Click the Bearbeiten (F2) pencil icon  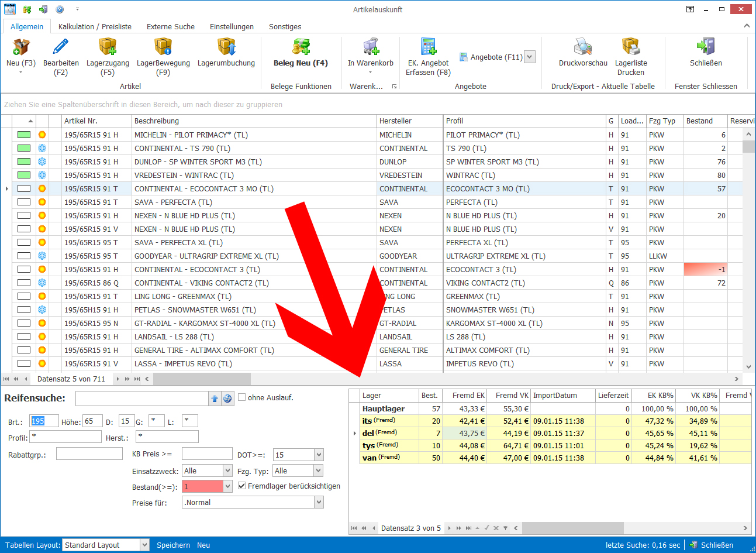[x=61, y=47]
